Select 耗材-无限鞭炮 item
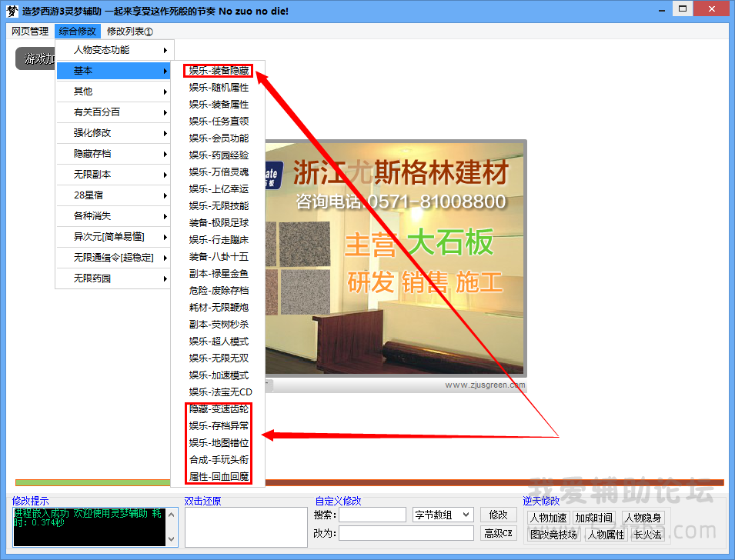Viewport: 735px width, 560px height. click(x=219, y=308)
